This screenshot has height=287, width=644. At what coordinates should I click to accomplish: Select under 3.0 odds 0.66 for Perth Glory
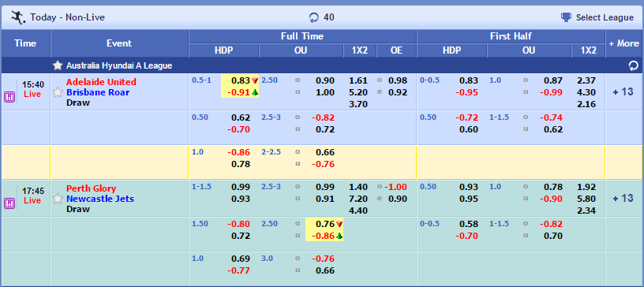click(x=325, y=270)
